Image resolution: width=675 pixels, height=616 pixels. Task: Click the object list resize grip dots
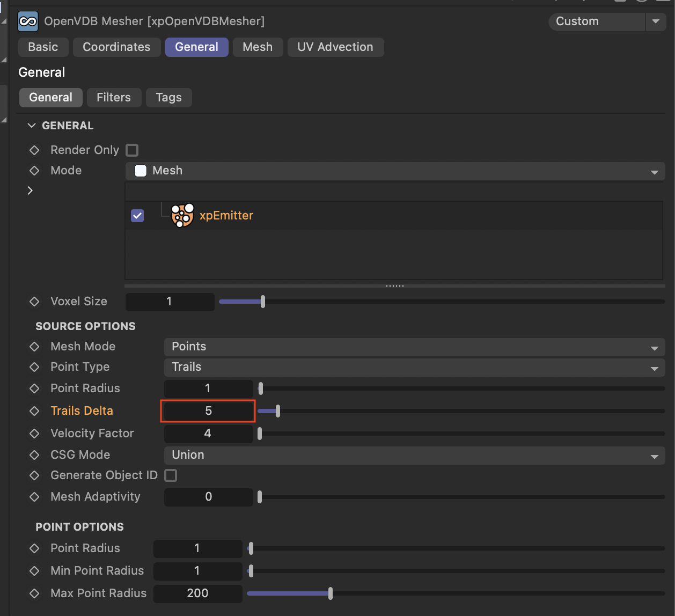click(x=395, y=286)
